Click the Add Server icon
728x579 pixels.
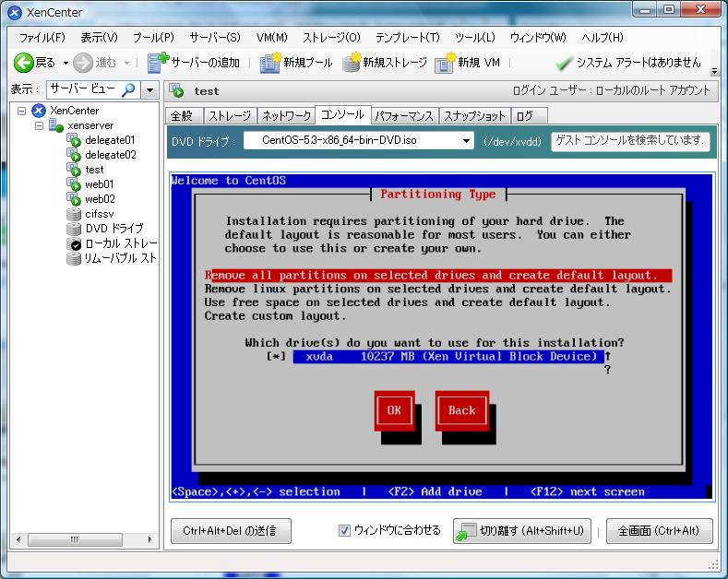pos(158,63)
